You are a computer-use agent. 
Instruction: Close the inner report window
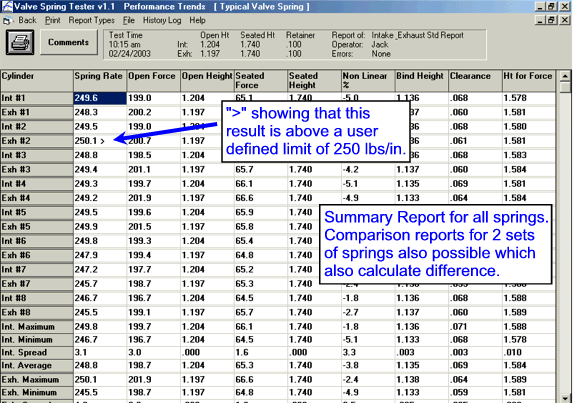(x=565, y=20)
